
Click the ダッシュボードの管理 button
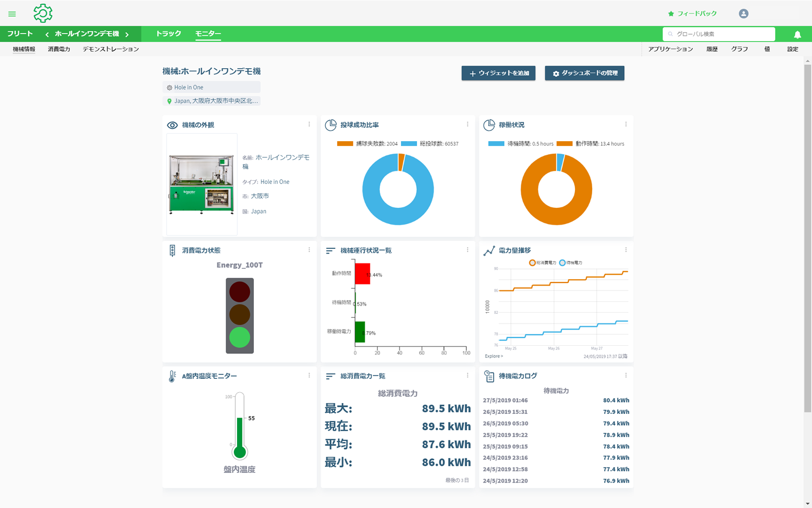tap(585, 73)
